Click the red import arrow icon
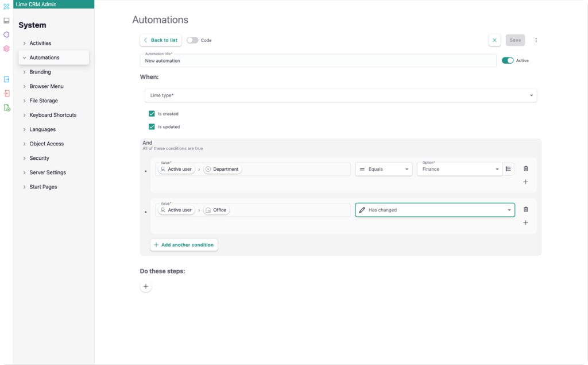Image resolution: width=588 pixels, height=365 pixels. pos(6,94)
